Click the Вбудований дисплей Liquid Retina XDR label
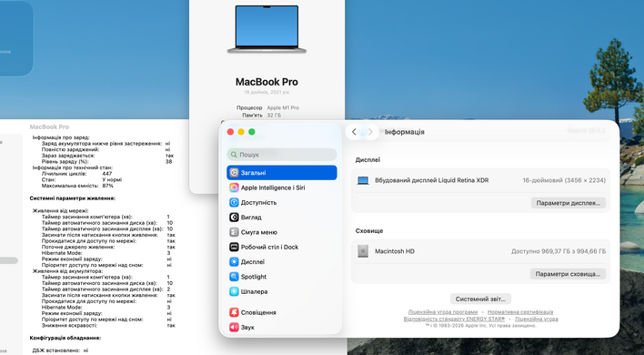This screenshot has height=355, width=644. click(x=432, y=180)
